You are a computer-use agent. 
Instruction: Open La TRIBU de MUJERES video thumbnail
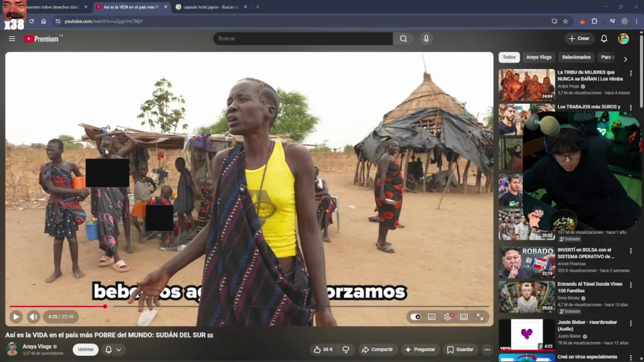tap(527, 85)
